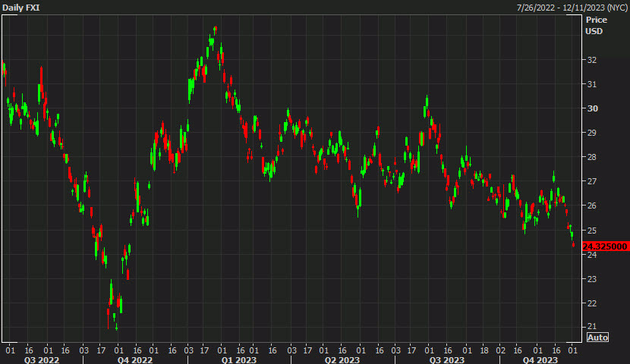Screen dimensions: 630x364
Task: Select the Q3 2022 quarter label
Action: point(42,360)
